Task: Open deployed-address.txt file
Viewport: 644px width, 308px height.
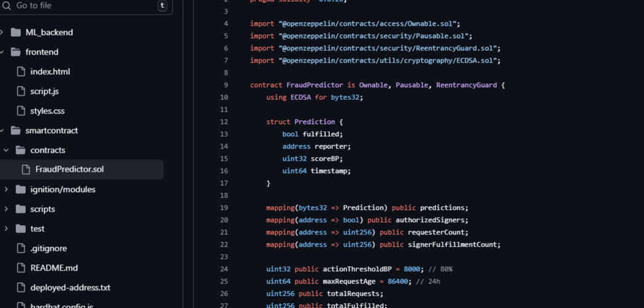Action: tap(70, 288)
